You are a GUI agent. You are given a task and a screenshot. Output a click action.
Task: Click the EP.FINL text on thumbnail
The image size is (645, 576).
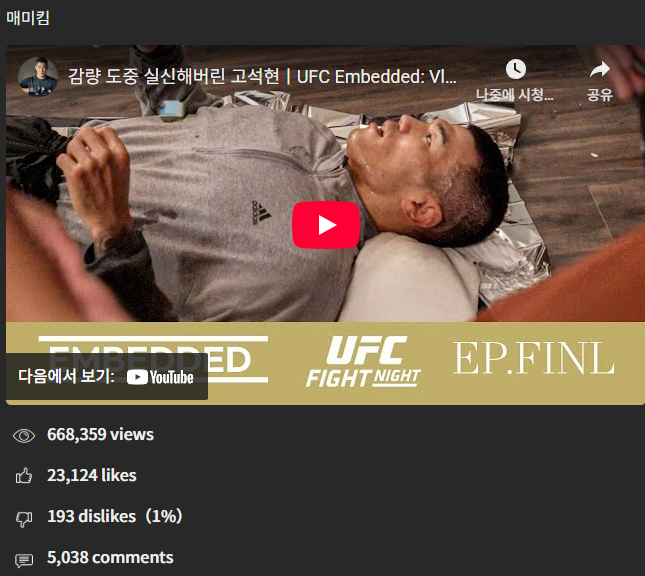pyautogui.click(x=534, y=358)
